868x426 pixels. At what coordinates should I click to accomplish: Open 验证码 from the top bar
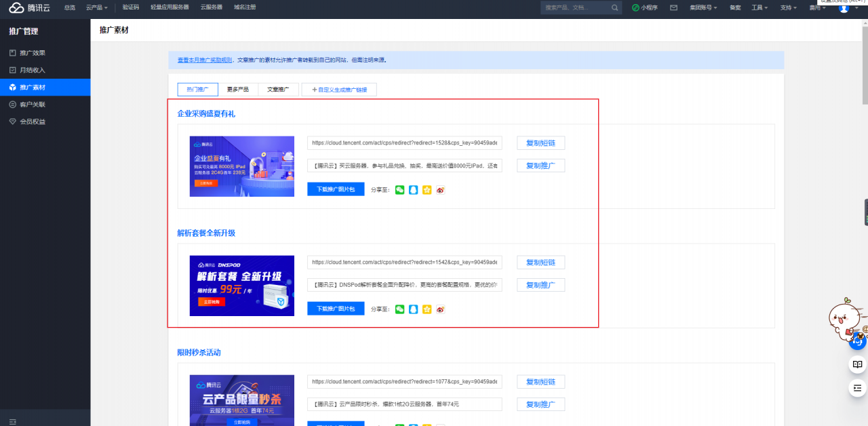click(x=131, y=7)
